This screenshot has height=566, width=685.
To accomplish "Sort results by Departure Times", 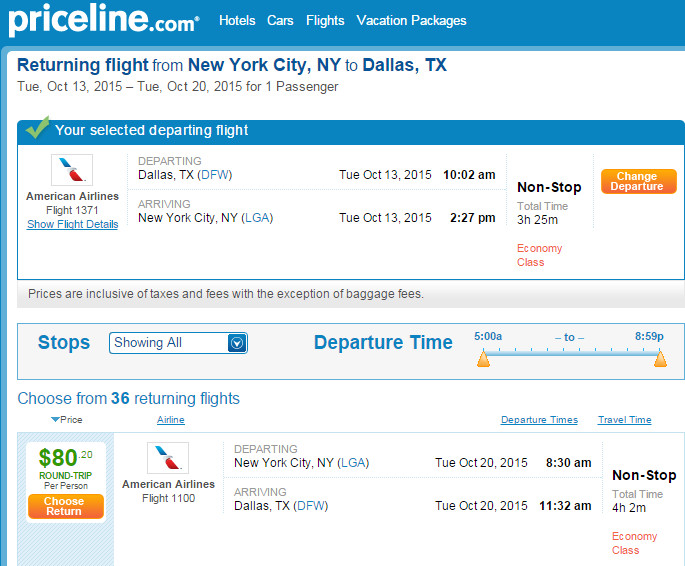I will (x=539, y=420).
